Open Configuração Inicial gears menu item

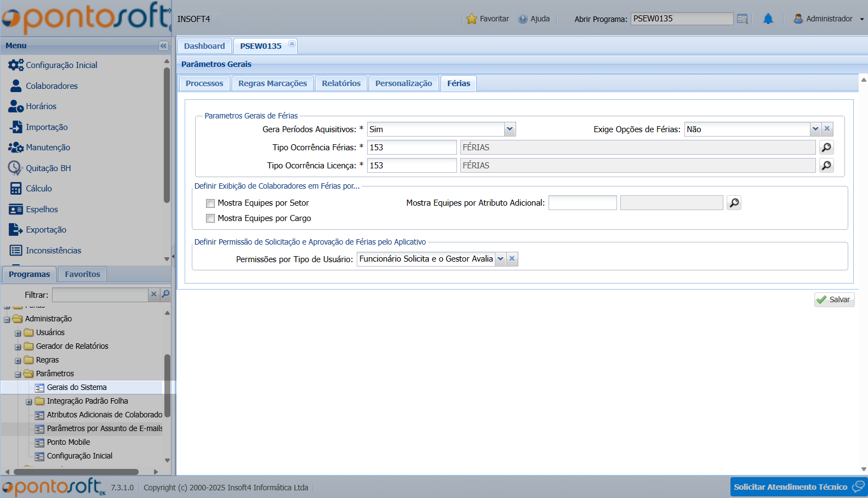16,65
